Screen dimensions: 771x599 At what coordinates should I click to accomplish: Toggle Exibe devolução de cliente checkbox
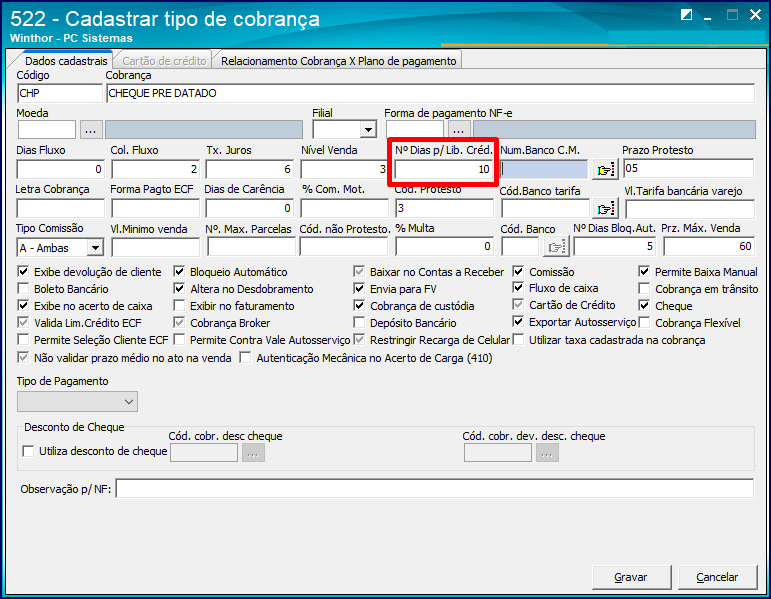(23, 271)
